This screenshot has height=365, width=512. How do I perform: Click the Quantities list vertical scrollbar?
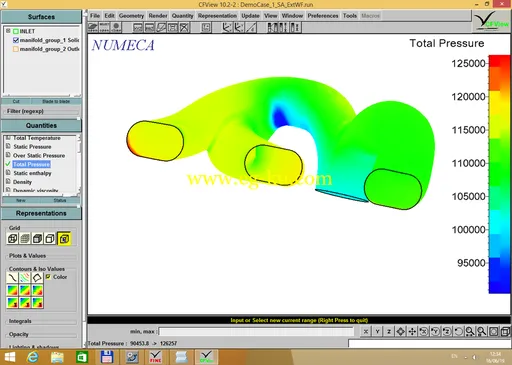79,164
